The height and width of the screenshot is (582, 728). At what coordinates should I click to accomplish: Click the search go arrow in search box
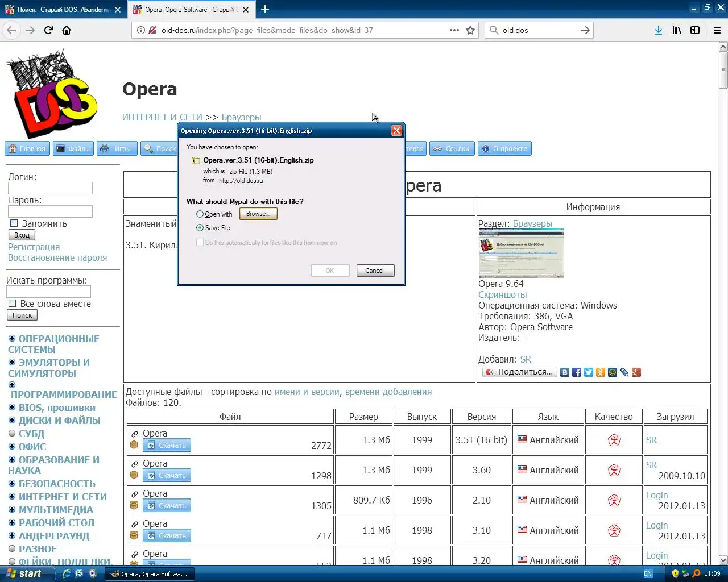tap(585, 30)
